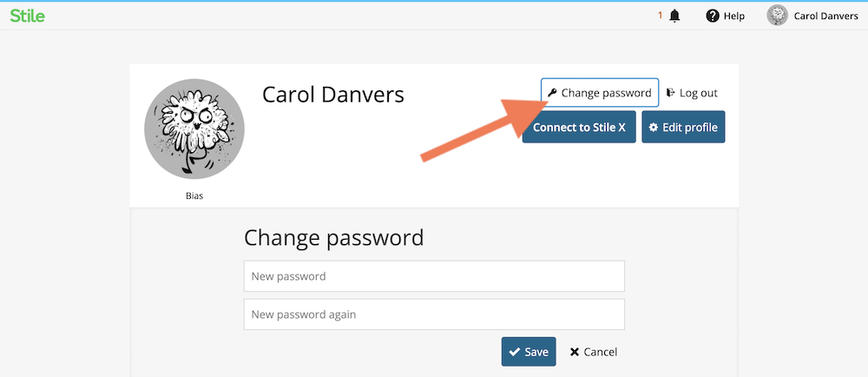The width and height of the screenshot is (868, 377).
Task: Focus the New password field
Action: tap(434, 275)
